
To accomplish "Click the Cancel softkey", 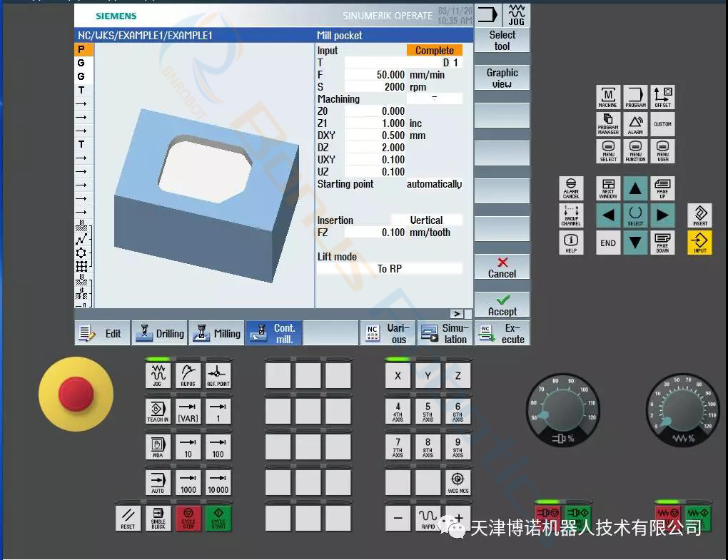I will point(502,268).
